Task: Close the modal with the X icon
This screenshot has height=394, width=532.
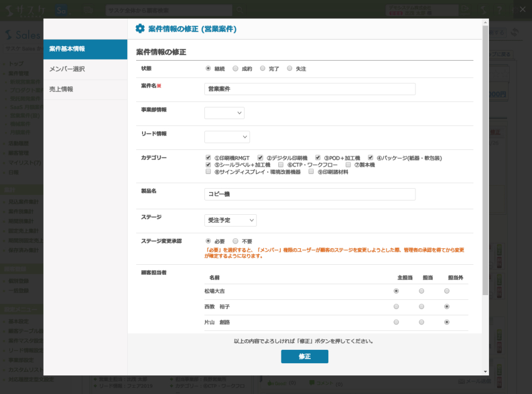Action: [x=521, y=10]
